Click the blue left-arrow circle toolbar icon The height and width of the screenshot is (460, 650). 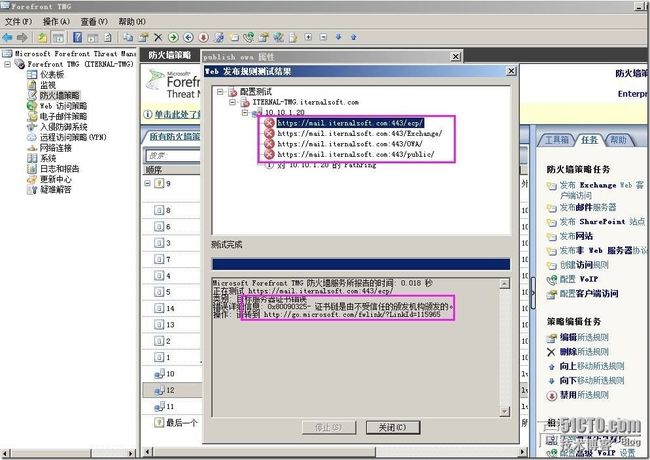pos(188,38)
